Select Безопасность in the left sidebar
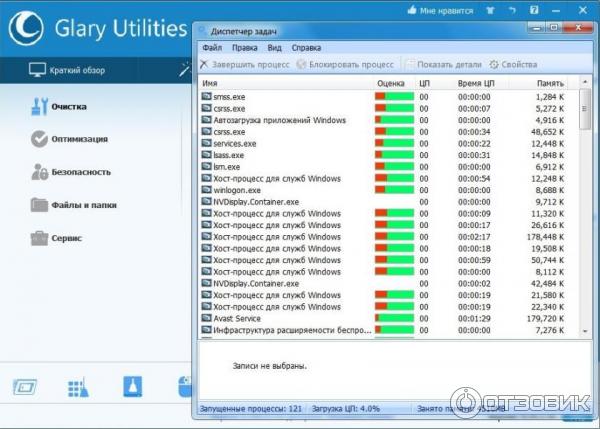The height and width of the screenshot is (429, 600). (80, 172)
